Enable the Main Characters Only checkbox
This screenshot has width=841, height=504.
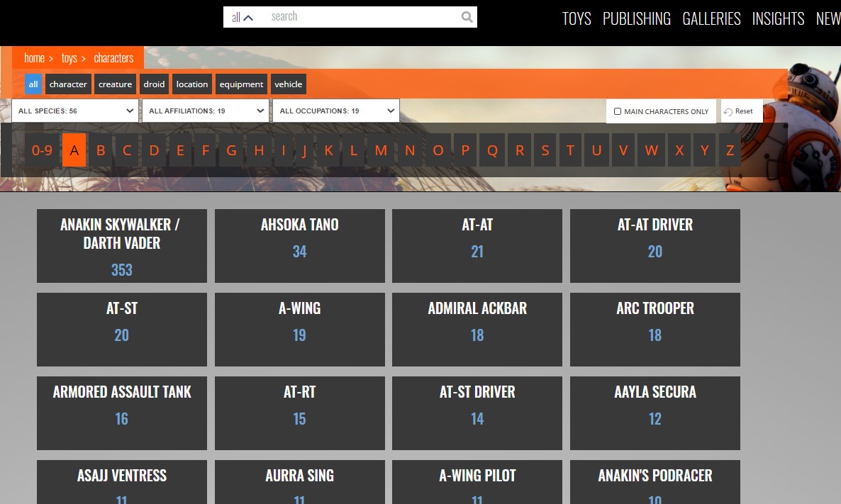tap(618, 111)
